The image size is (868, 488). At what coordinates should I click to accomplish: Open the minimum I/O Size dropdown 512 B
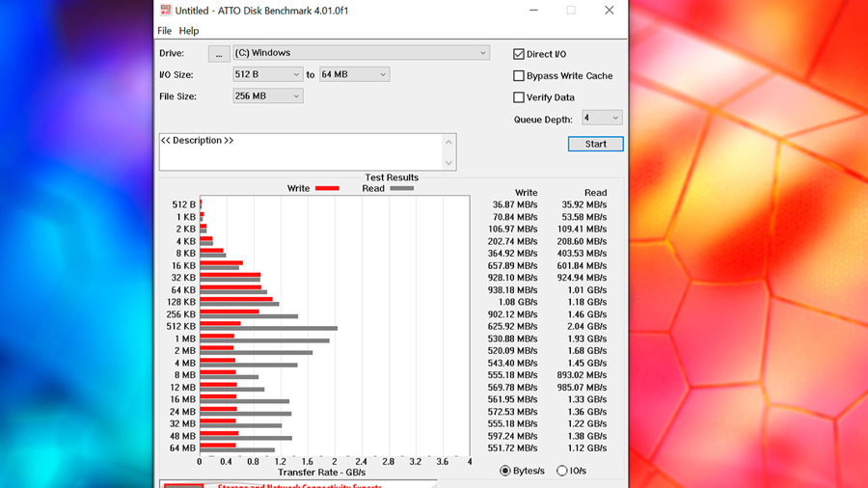[x=267, y=74]
